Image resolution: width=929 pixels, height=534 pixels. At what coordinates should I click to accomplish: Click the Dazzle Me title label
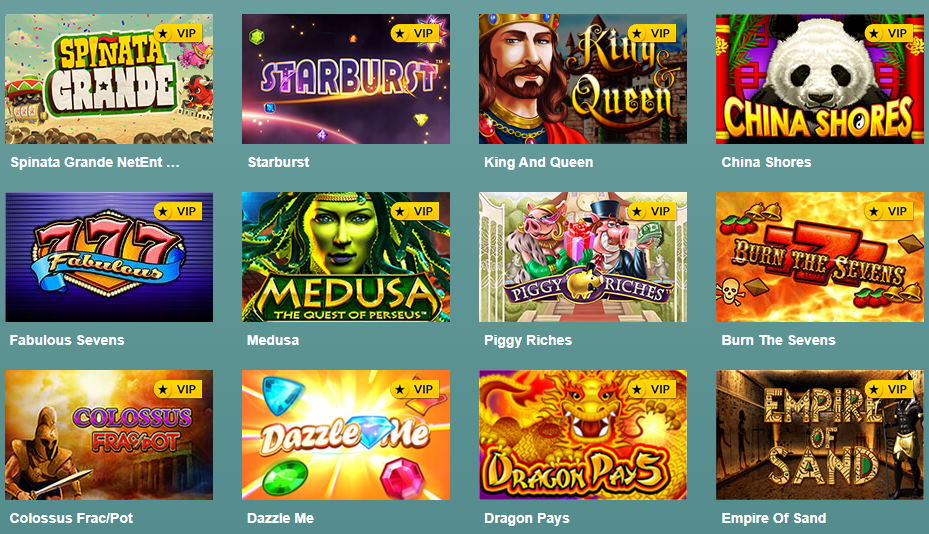(280, 518)
